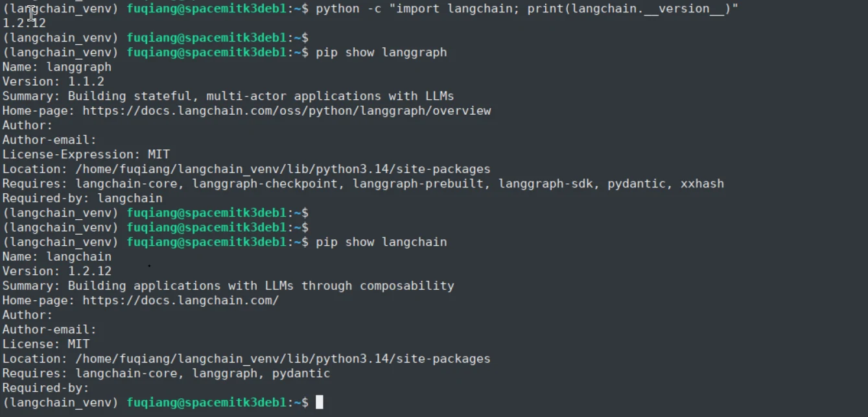Screen dimensions: 868x417
Task: Click the Requires line listing langgraph-checkpoint
Action: pyautogui.click(x=363, y=184)
